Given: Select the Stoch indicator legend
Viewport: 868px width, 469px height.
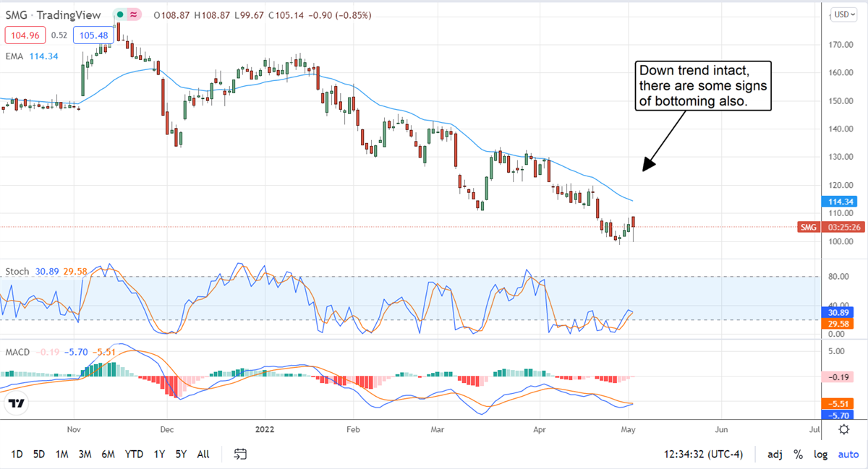Looking at the screenshot, I should pyautogui.click(x=17, y=272).
